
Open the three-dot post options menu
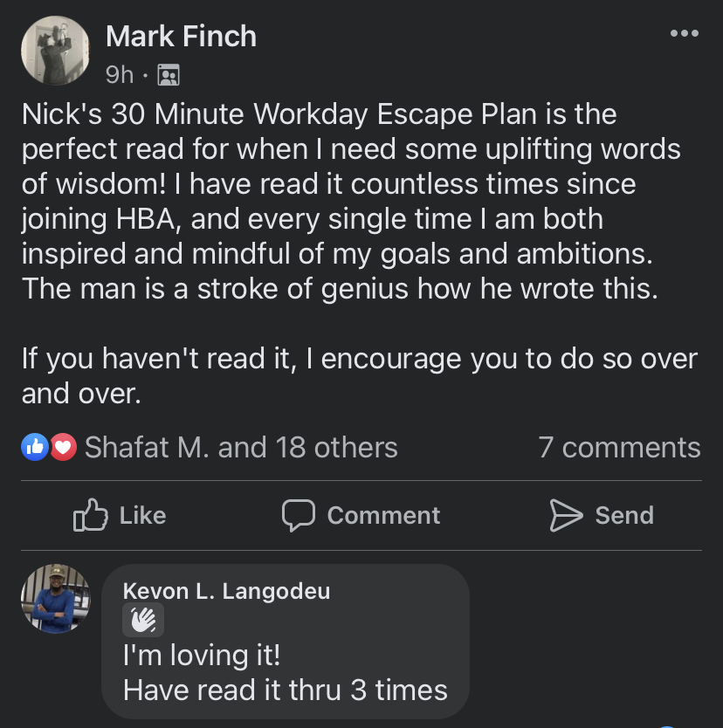click(684, 34)
